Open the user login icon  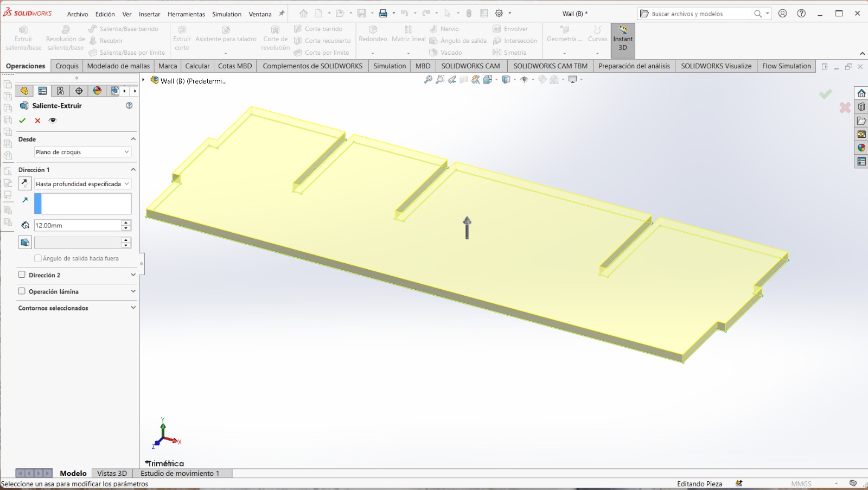coord(782,14)
